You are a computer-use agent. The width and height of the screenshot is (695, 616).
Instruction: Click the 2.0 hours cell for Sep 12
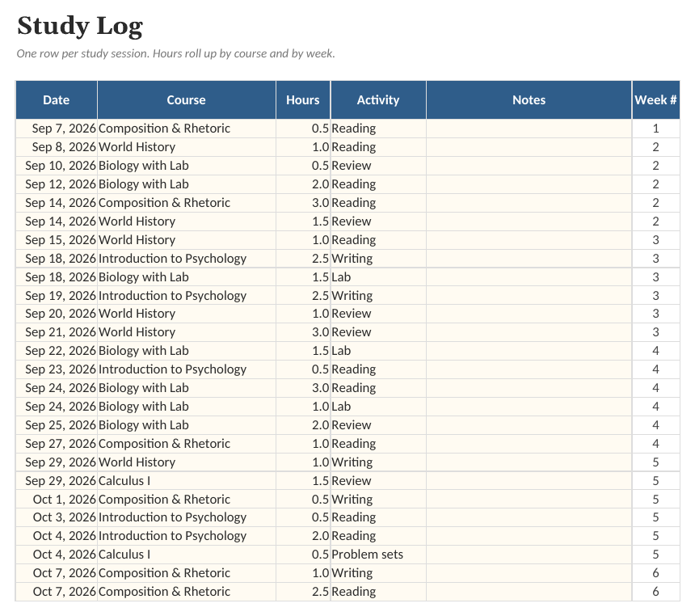[x=303, y=184]
